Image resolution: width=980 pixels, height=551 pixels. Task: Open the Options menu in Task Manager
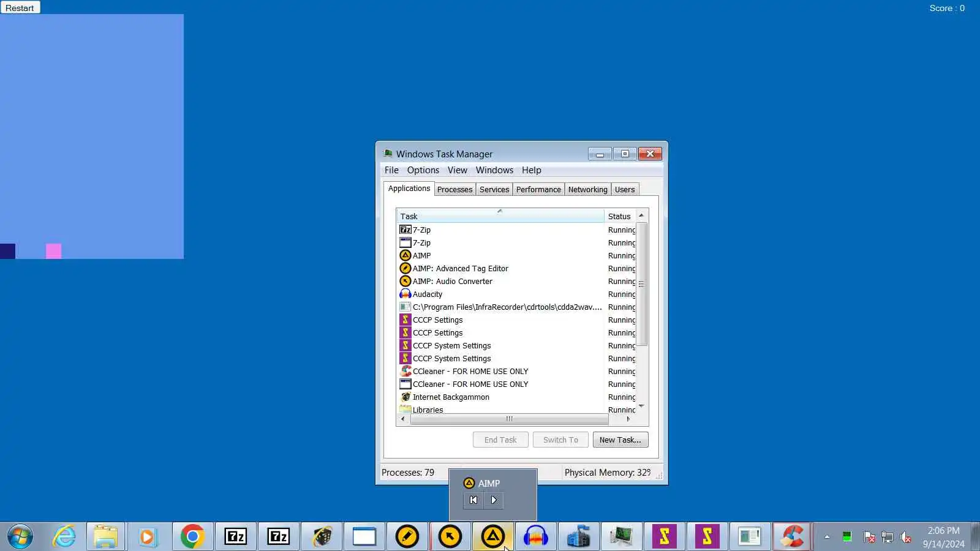(x=423, y=170)
